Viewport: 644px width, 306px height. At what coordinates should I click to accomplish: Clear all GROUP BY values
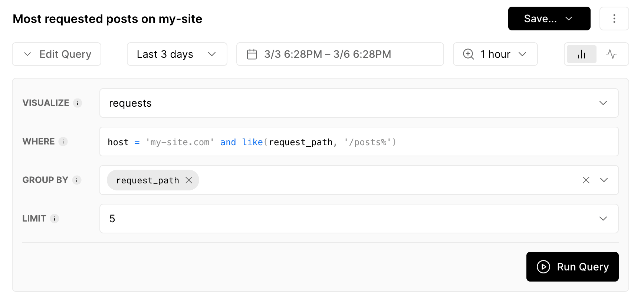point(586,180)
